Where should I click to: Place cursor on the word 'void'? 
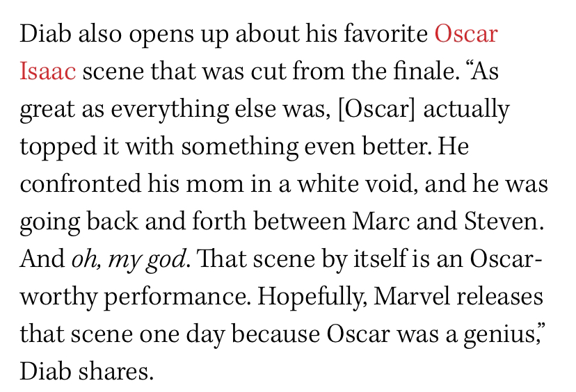point(388,183)
